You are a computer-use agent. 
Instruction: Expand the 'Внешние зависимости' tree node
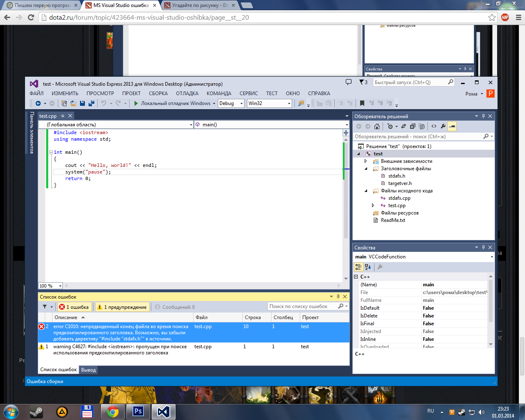coord(366,161)
